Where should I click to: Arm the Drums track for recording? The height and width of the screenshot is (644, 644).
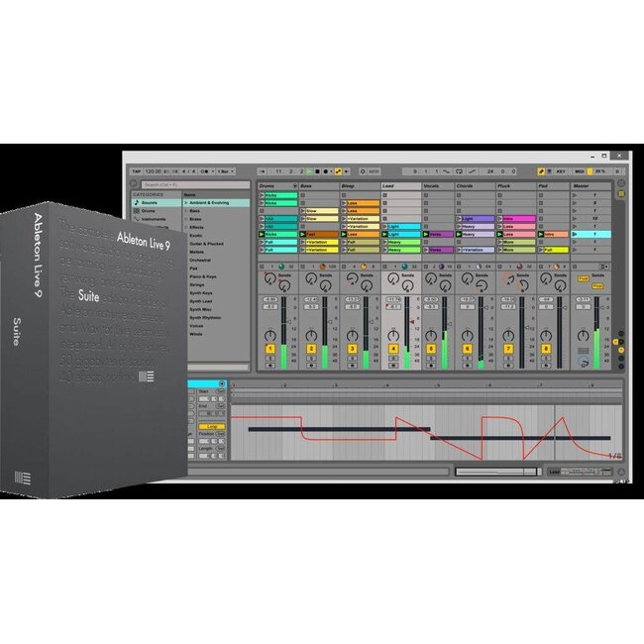269,366
